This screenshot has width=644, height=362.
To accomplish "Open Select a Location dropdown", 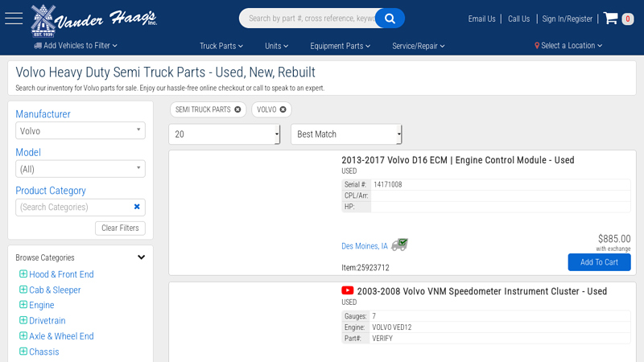I will coord(568,46).
